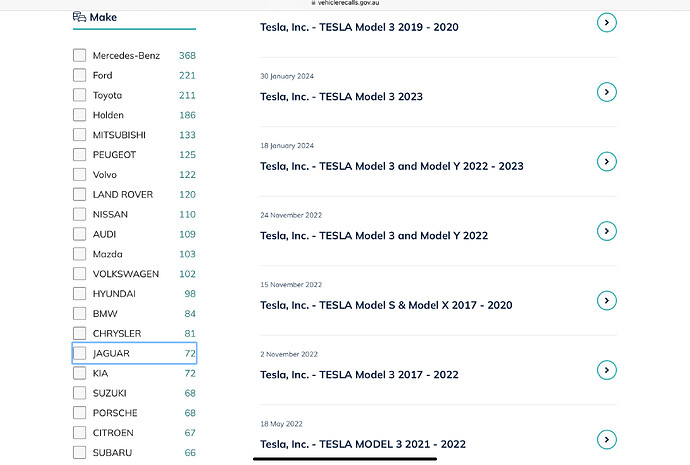Tick the Mercedes-Benz checkbox
Viewport: 690px width, 465px height.
(x=79, y=55)
